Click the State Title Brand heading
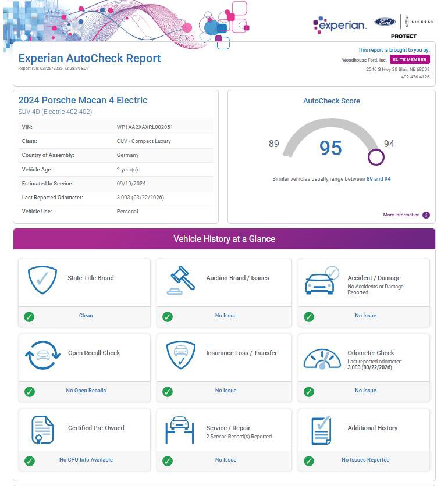 click(91, 278)
